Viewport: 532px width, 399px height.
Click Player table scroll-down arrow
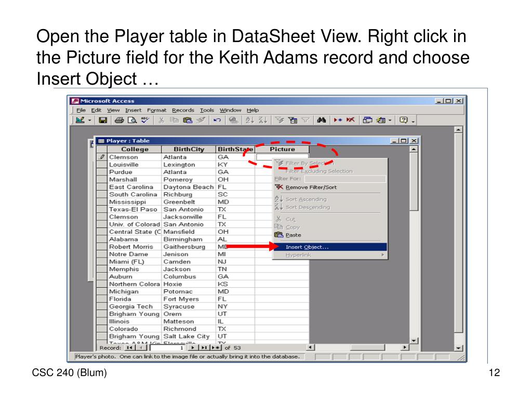[x=414, y=340]
